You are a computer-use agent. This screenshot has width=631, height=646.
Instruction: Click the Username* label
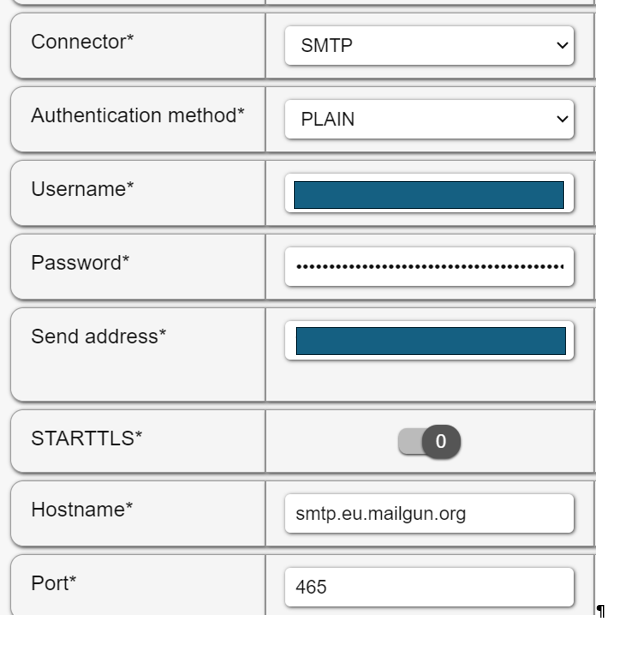(82, 189)
